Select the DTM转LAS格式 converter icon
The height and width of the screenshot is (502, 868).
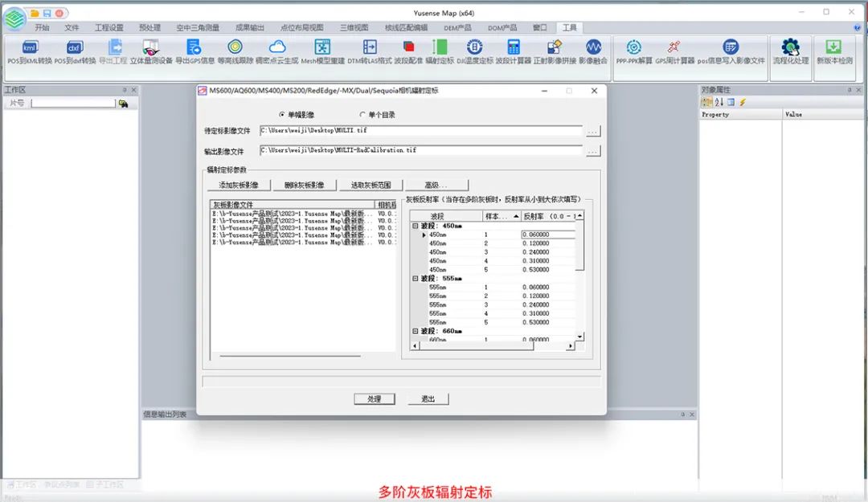(x=370, y=48)
